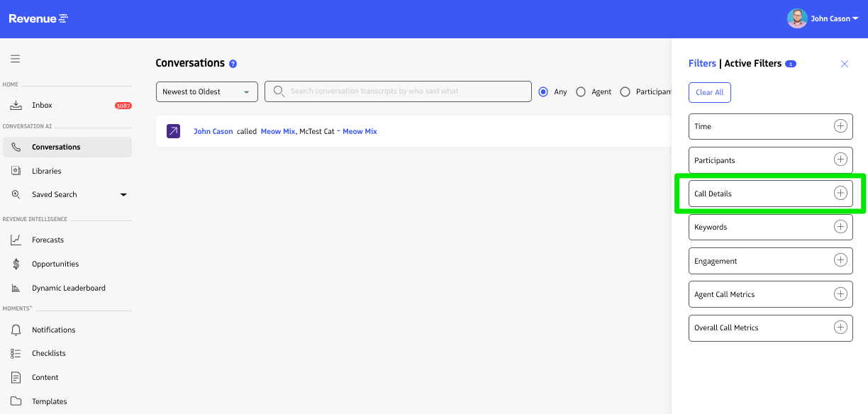Select the Agent radio button
This screenshot has width=868, height=414.
click(581, 91)
